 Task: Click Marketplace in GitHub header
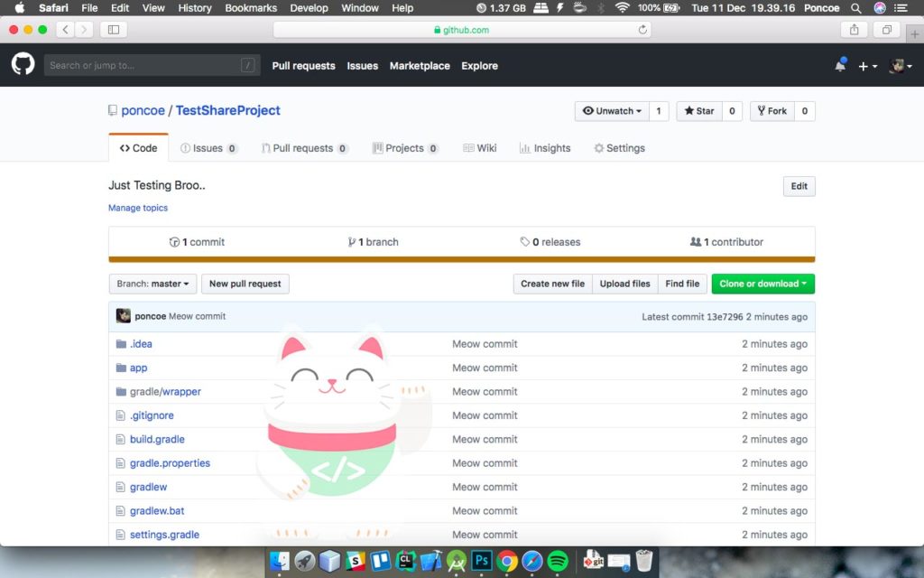[420, 66]
